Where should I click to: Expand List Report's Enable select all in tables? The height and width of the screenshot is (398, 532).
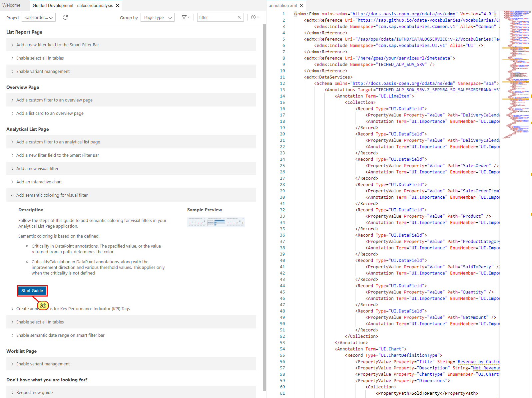pyautogui.click(x=131, y=58)
